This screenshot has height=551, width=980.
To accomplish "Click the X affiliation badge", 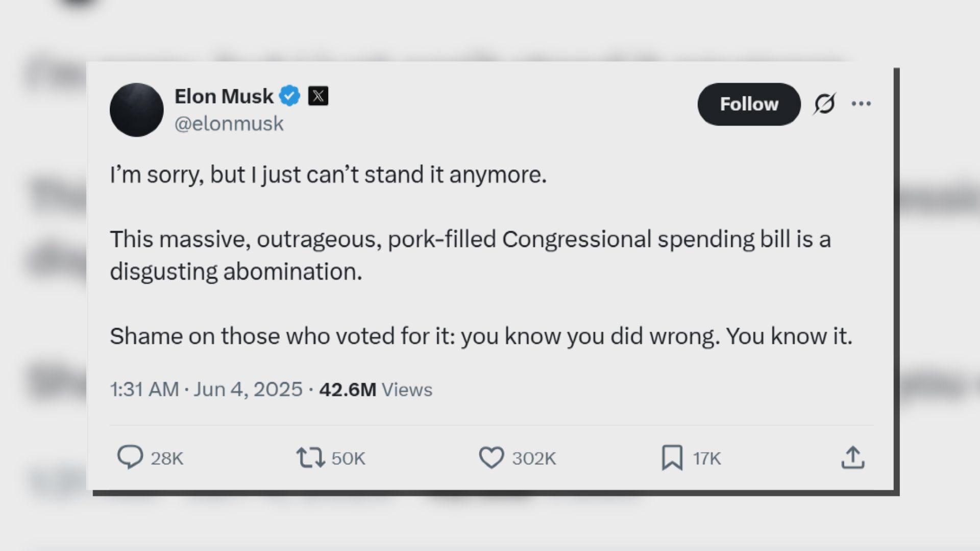I will coord(318,96).
